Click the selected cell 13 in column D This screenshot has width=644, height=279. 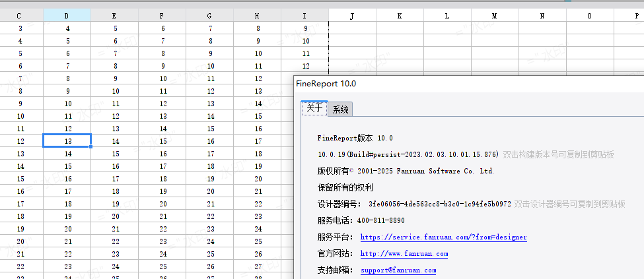point(67,140)
